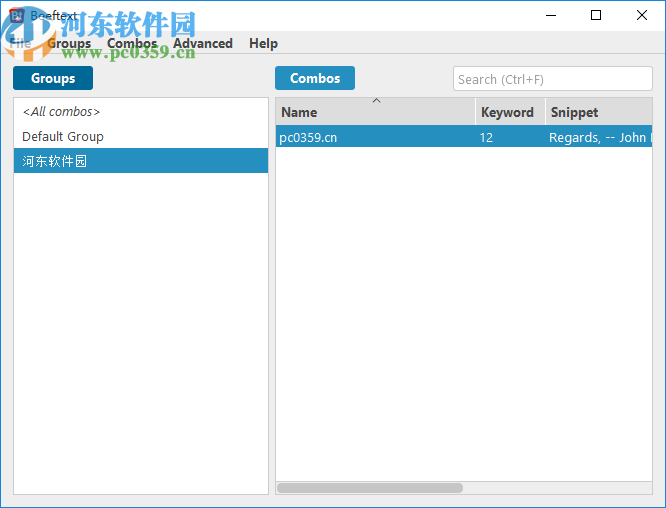Image resolution: width=666 pixels, height=508 pixels.
Task: Open the Groups menu in menu bar
Action: (69, 43)
